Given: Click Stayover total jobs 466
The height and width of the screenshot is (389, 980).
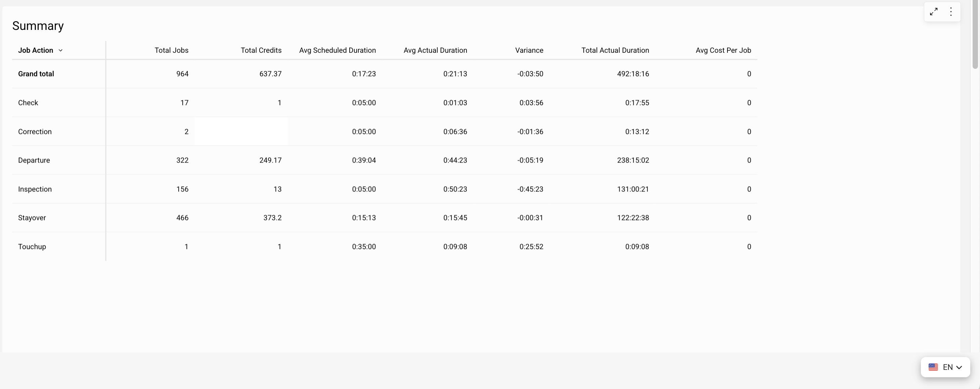Looking at the screenshot, I should pyautogui.click(x=182, y=218).
